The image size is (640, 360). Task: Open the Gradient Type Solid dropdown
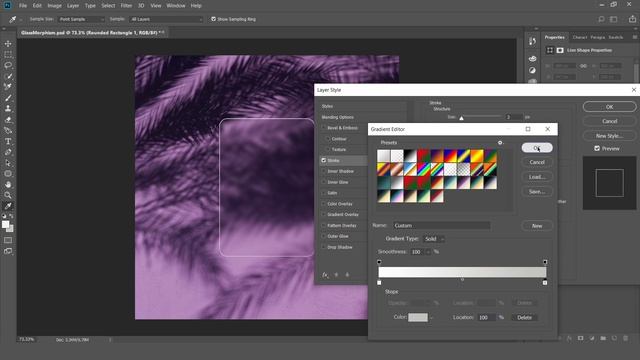click(434, 239)
